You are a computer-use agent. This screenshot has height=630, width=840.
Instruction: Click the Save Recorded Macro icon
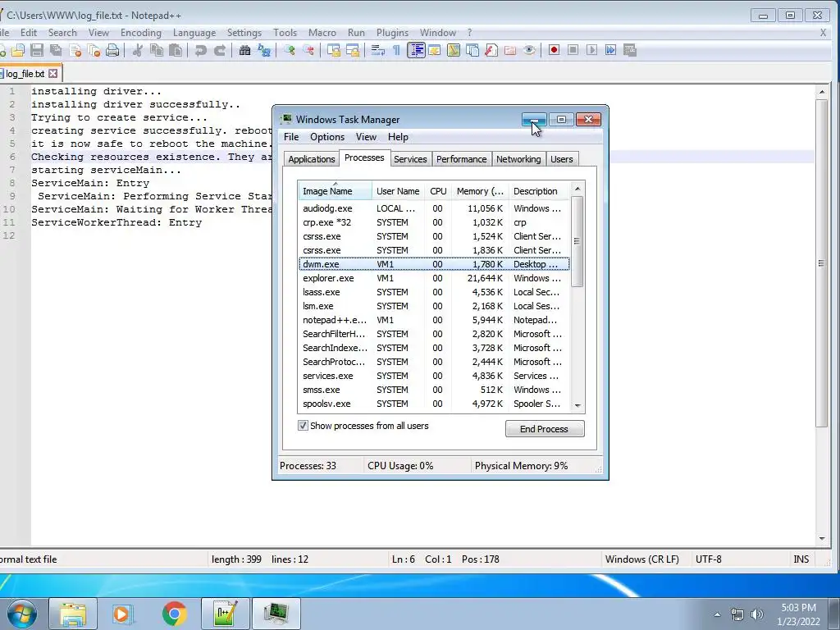(x=630, y=50)
